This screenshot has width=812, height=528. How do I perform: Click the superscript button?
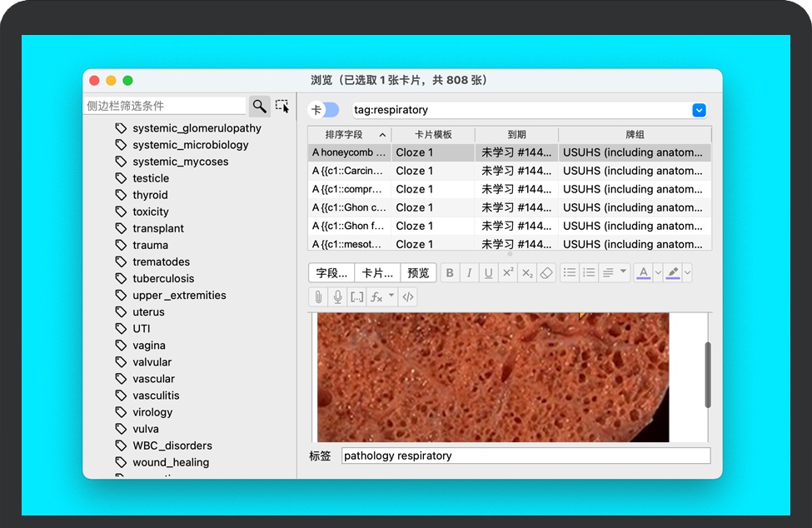508,273
